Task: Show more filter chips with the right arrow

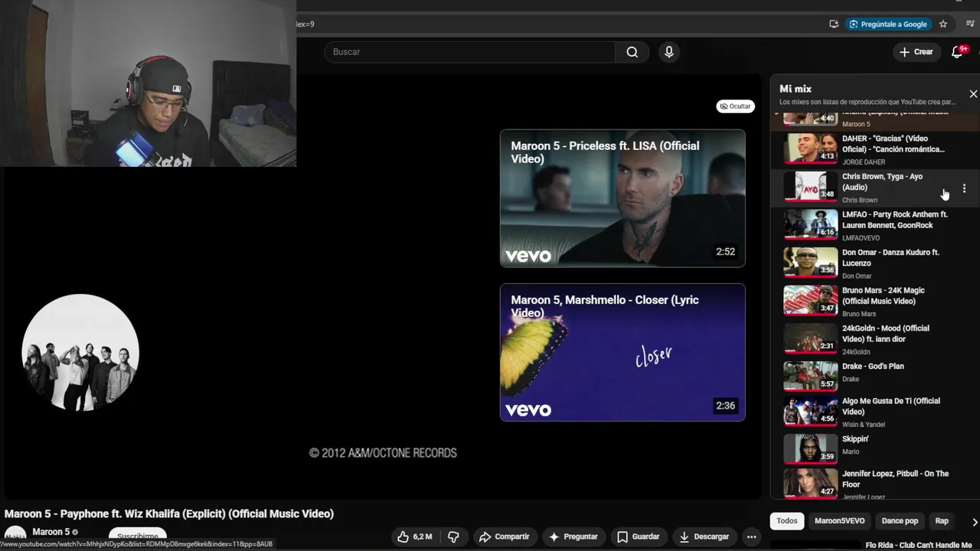Action: click(x=974, y=522)
